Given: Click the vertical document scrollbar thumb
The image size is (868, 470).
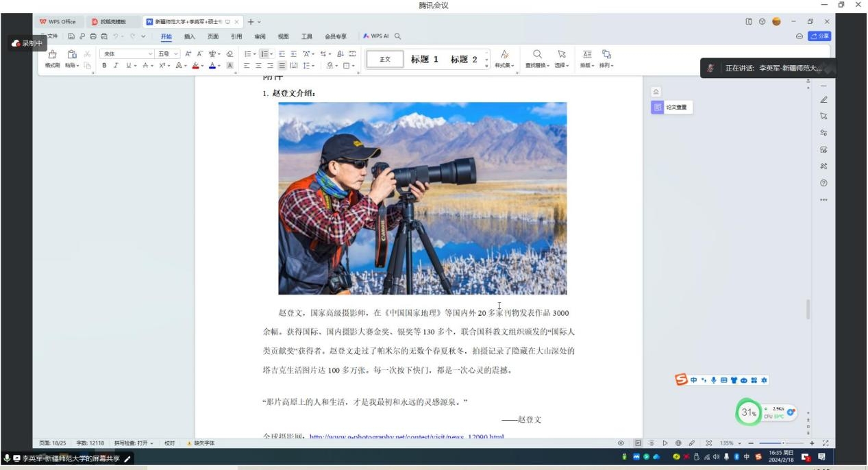Looking at the screenshot, I should coord(808,310).
